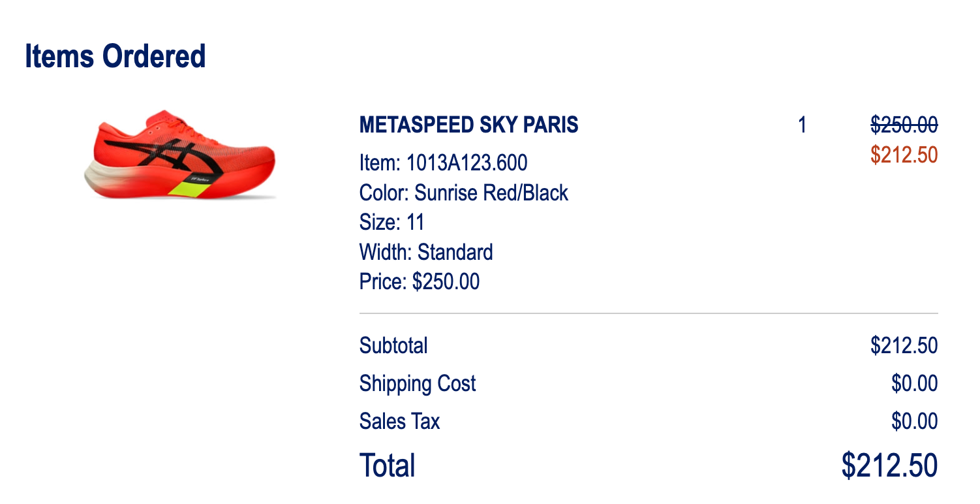Click the Shipping Cost label
Screen dimensions: 980x504
point(418,383)
